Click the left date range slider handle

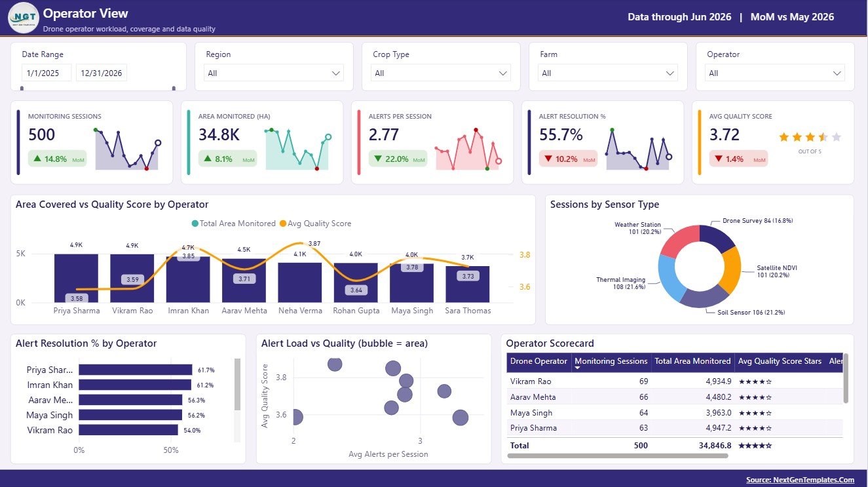point(22,88)
